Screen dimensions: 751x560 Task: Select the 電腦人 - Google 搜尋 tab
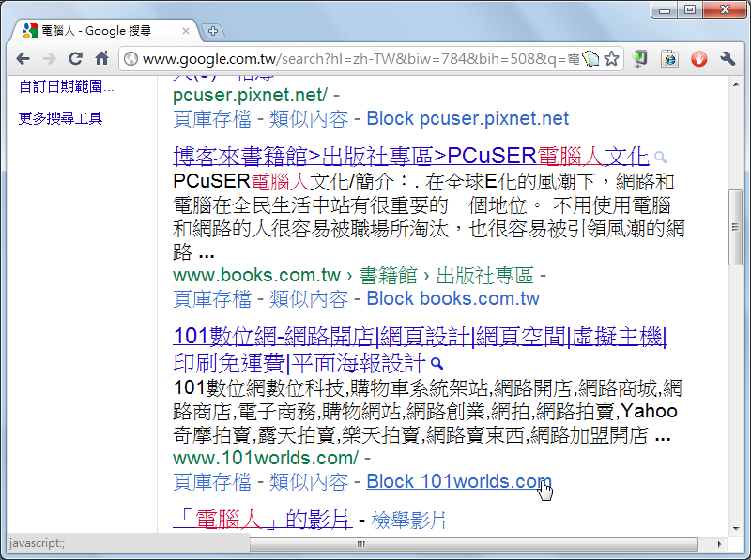[x=103, y=31]
